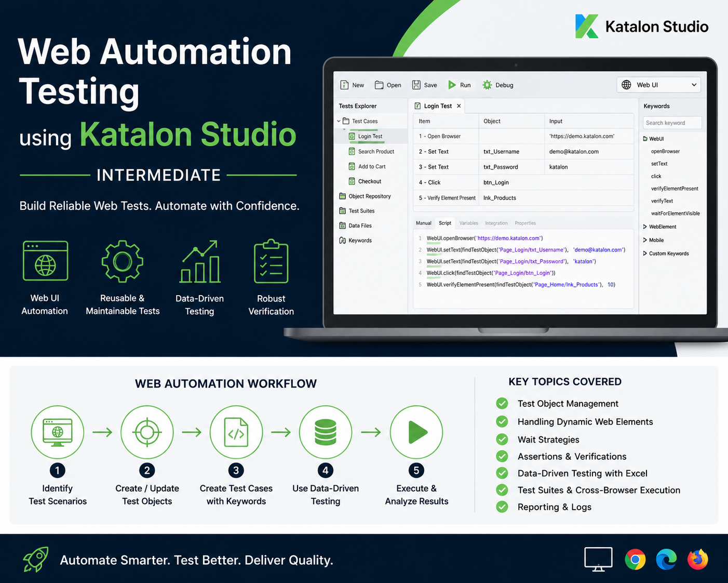
Task: Switch to the Script tab
Action: click(x=445, y=223)
